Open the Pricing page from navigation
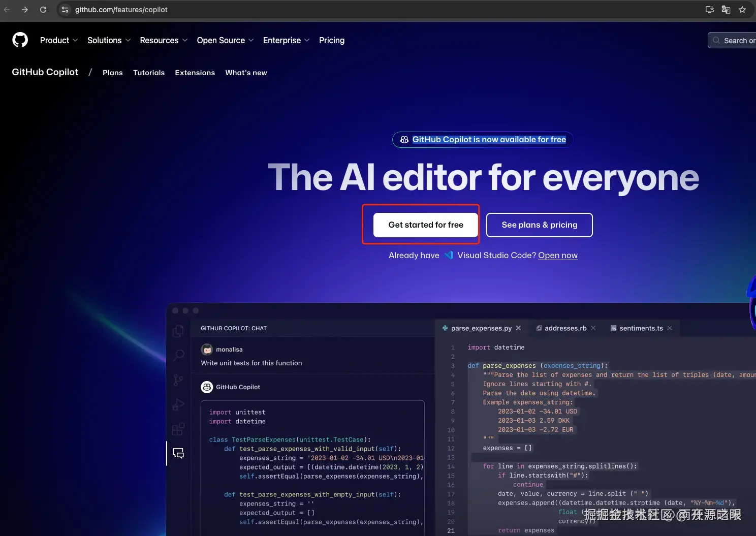The image size is (756, 536). point(332,40)
